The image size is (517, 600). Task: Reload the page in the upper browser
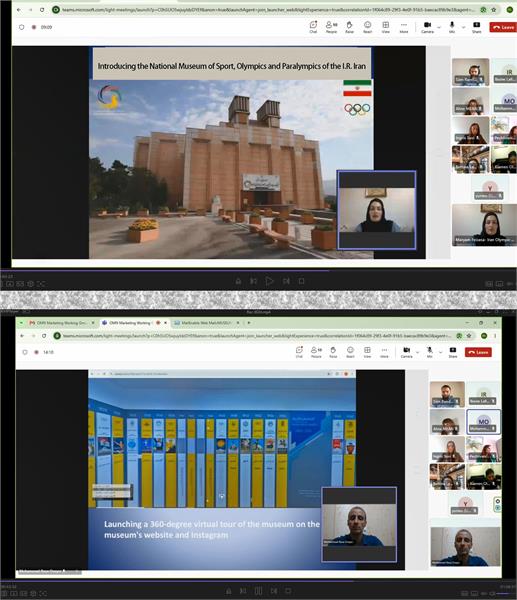pyautogui.click(x=42, y=10)
